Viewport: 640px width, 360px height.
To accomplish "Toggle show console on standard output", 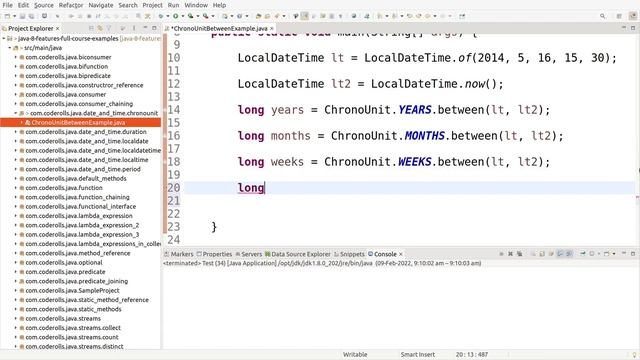I will (560, 254).
